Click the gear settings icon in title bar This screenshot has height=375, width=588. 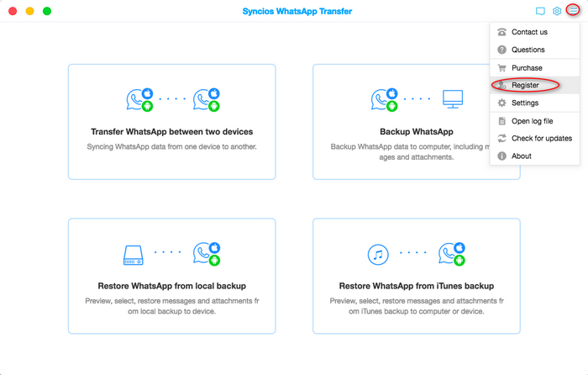click(557, 11)
